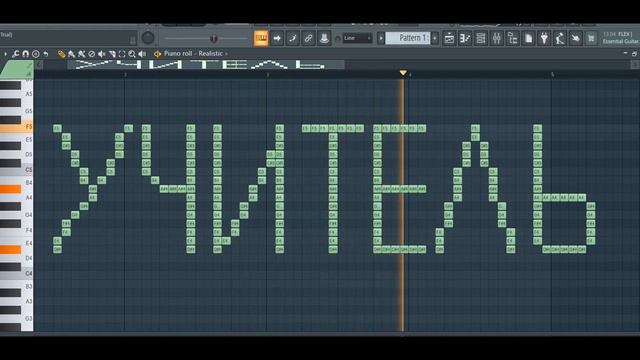Click the C5 piano key
The width and height of the screenshot is (640, 360).
click(17, 169)
